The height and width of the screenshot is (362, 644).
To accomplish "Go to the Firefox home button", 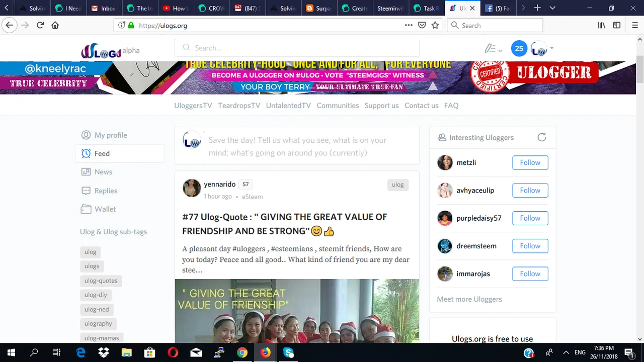I will 55,25.
